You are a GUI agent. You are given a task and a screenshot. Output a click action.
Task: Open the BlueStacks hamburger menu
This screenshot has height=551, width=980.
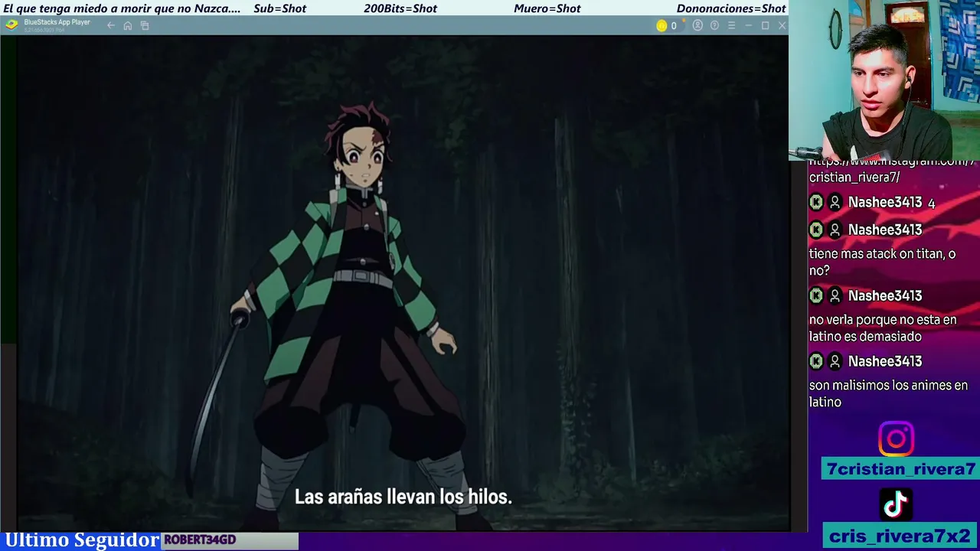click(731, 25)
